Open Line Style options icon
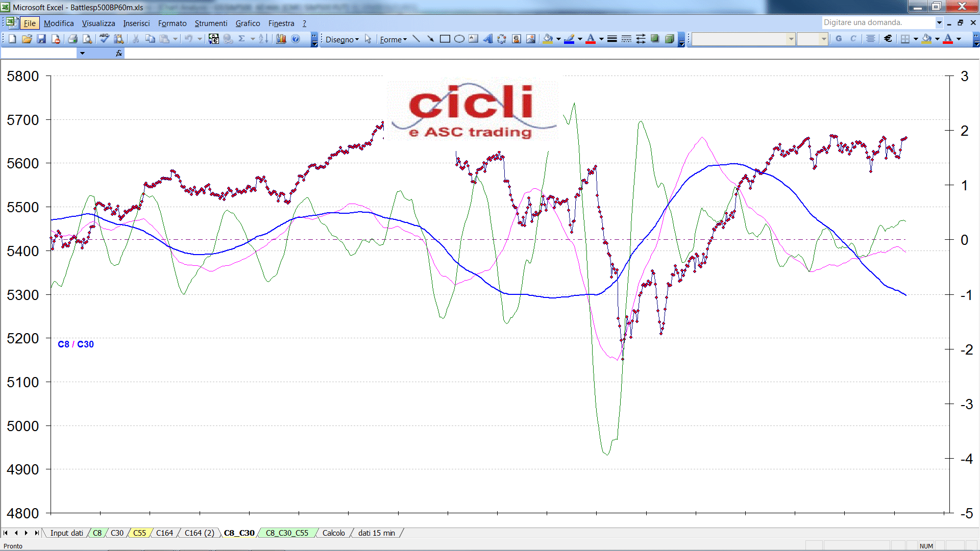Screen dimensions: 980x551 tap(612, 39)
